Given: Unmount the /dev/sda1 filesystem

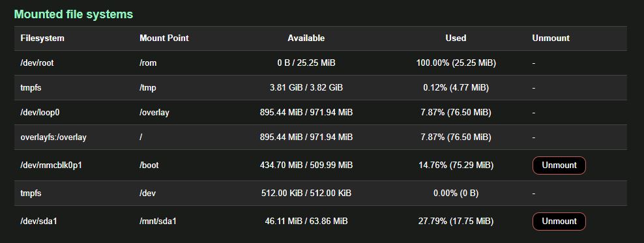Looking at the screenshot, I should point(559,222).
